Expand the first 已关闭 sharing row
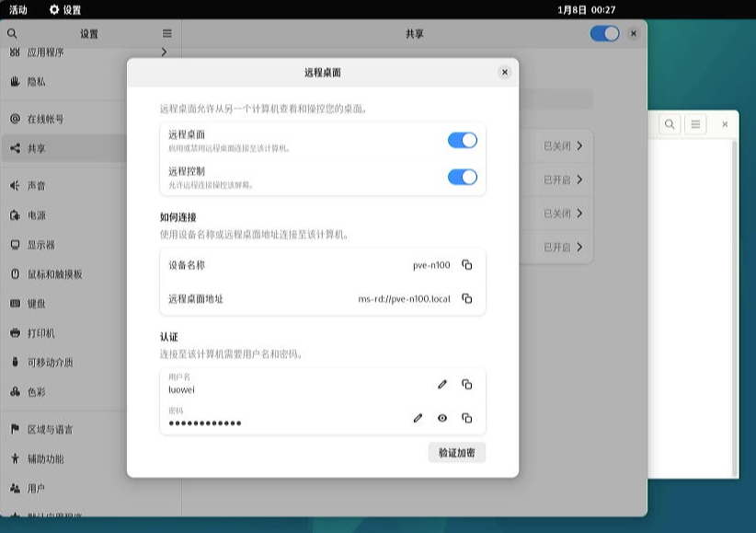756x533 pixels. tap(563, 145)
